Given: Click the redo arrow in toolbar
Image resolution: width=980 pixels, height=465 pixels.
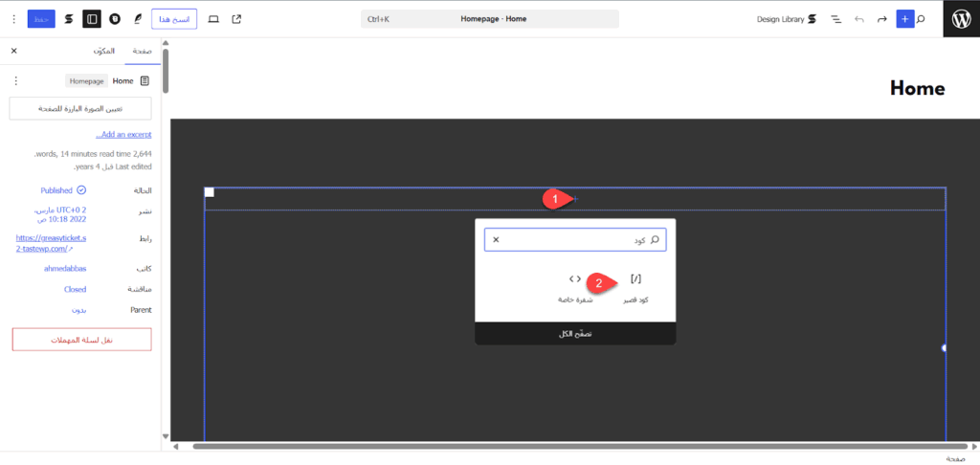Looking at the screenshot, I should (881, 19).
